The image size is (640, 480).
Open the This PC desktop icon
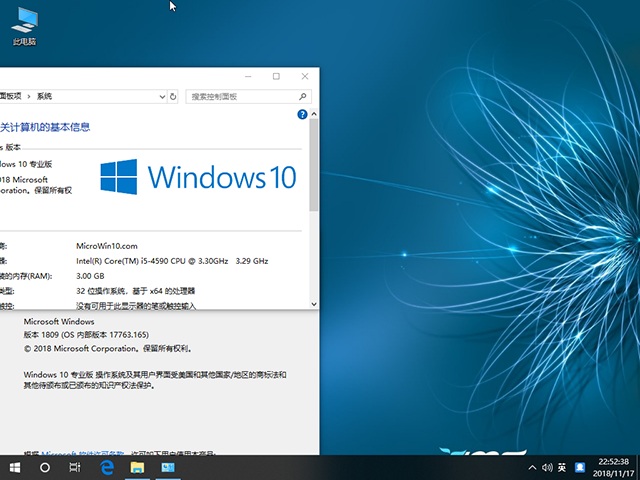click(x=24, y=27)
